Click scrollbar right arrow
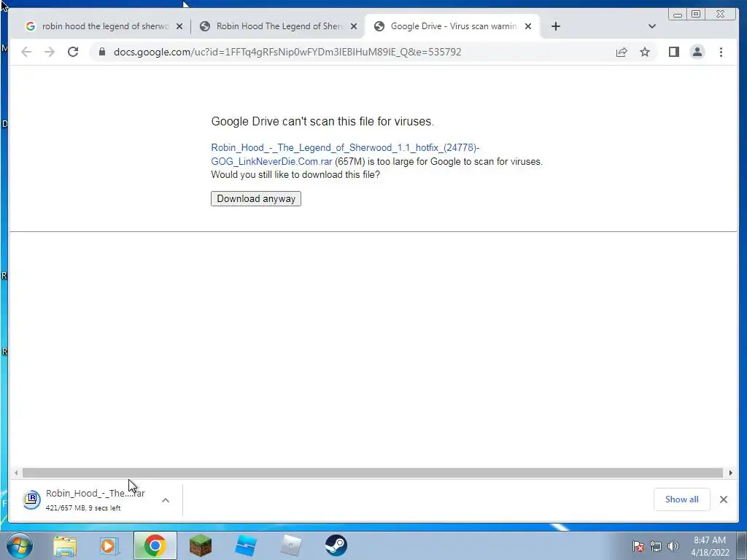The image size is (747, 560). [x=731, y=472]
